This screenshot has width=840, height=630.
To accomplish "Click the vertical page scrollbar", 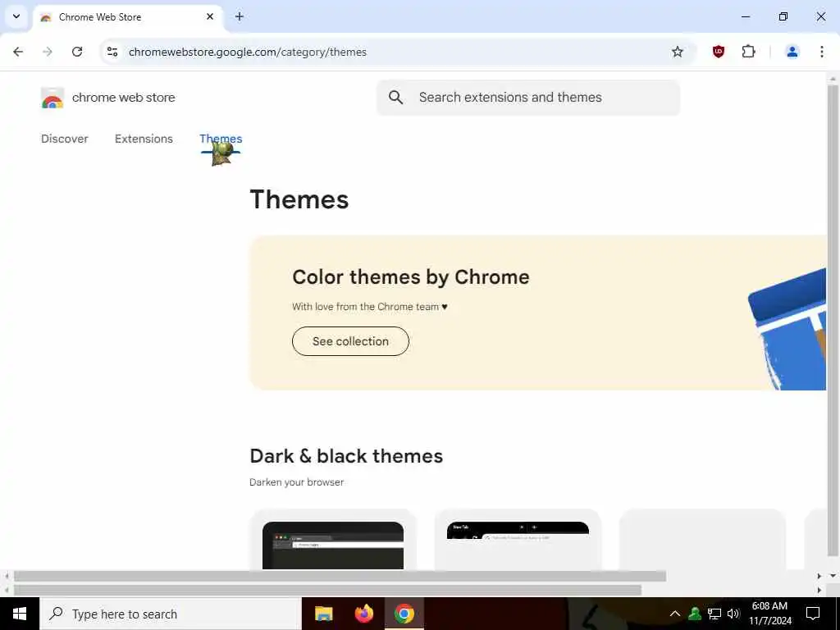I will coord(833,321).
